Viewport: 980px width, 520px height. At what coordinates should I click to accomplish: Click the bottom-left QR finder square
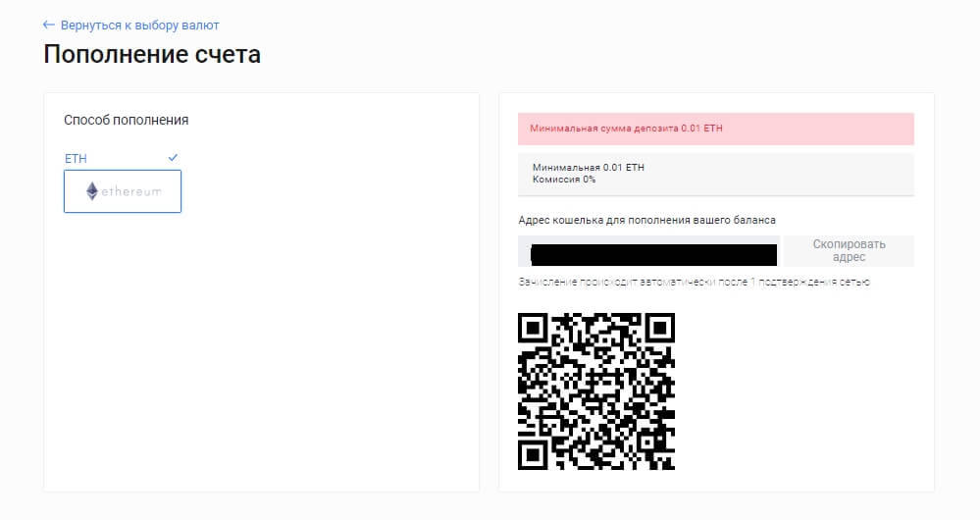[533, 455]
